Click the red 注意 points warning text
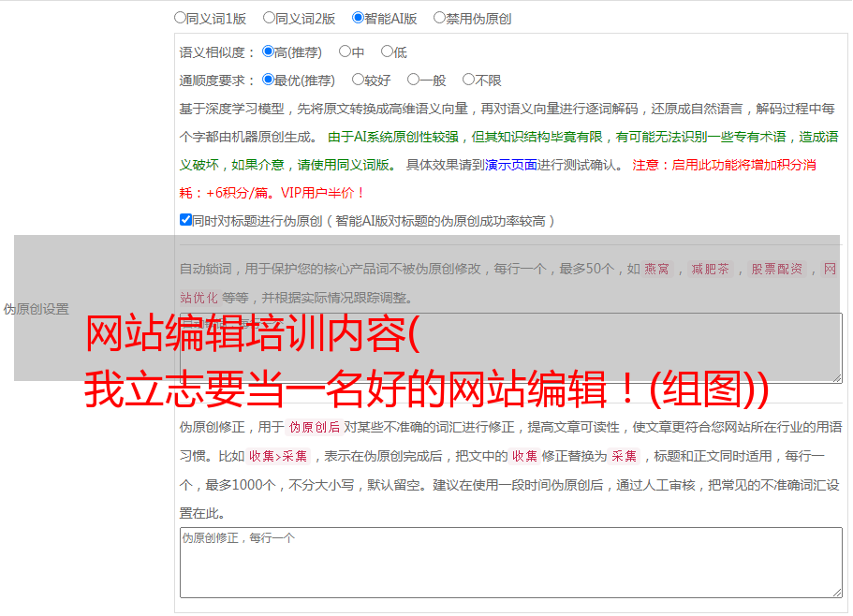853x616 pixels. pos(498,179)
